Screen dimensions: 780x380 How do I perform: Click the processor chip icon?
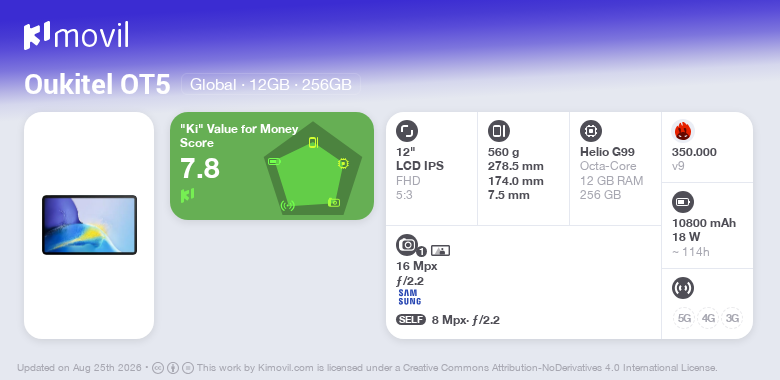pos(591,131)
